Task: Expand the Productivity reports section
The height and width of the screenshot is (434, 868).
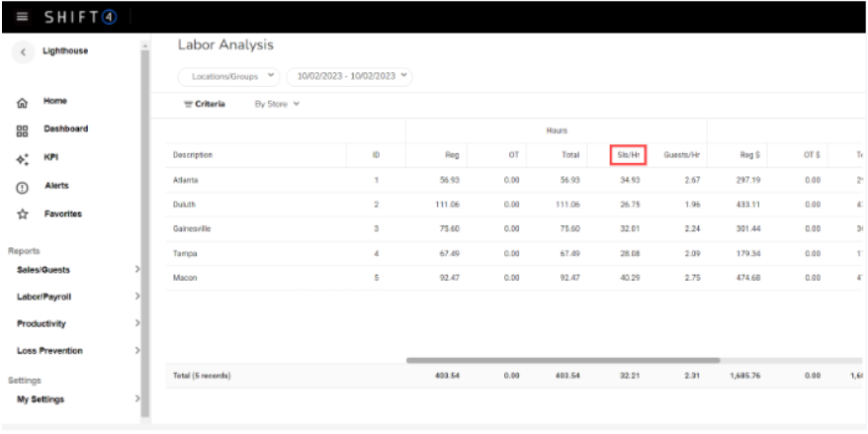Action: (74, 323)
